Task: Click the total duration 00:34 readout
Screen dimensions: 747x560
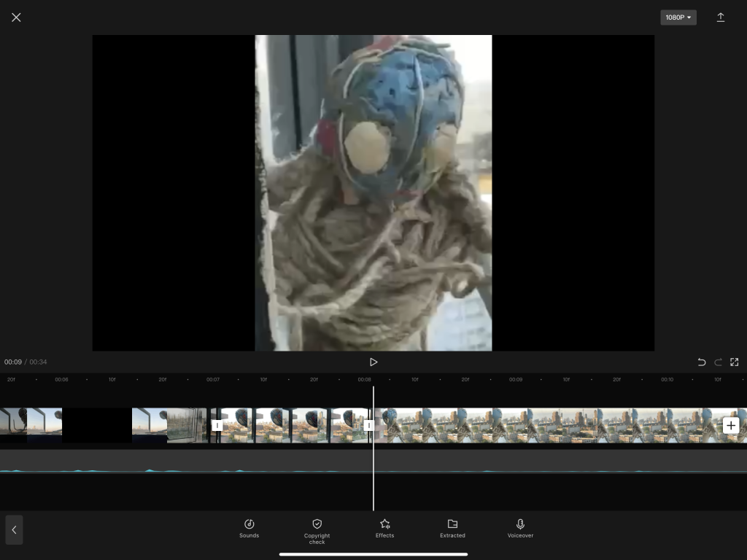Action: pos(38,362)
